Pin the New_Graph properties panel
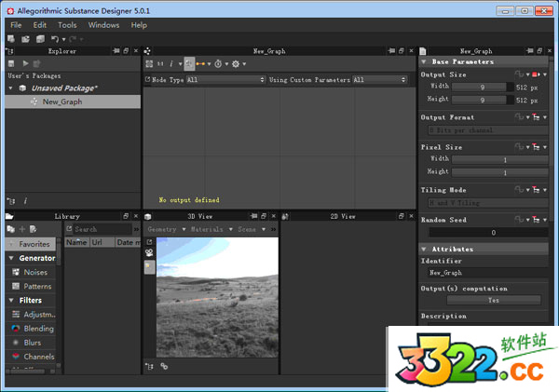559x392 pixels. click(530, 51)
